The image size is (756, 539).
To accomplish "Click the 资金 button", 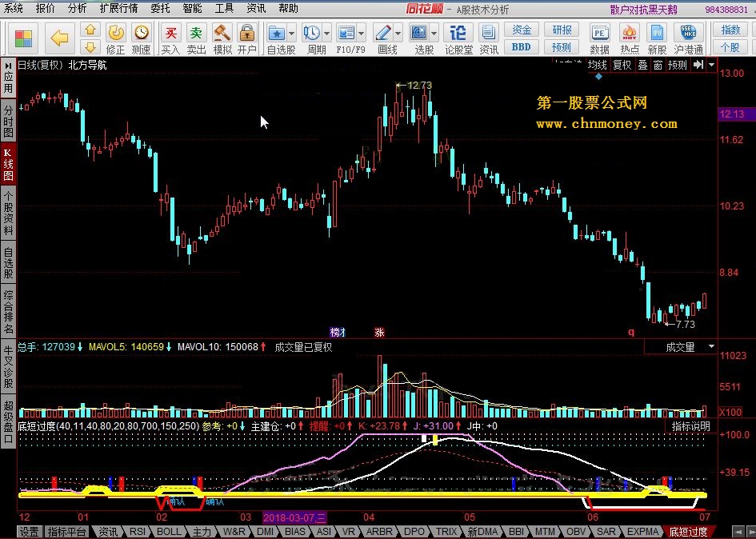I will pyautogui.click(x=522, y=30).
